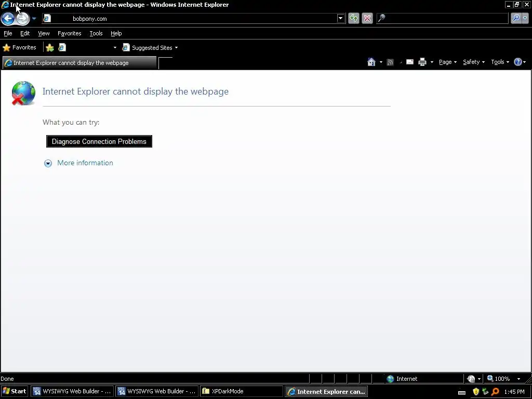Expand the favorites bar item dropdown arrow
This screenshot has height=399, width=532.
[x=115, y=47]
